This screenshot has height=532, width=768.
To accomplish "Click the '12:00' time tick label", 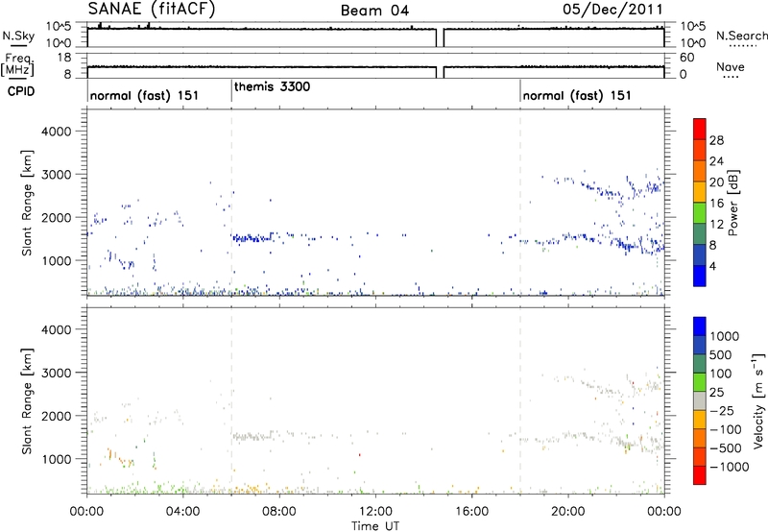I will 375,512.
